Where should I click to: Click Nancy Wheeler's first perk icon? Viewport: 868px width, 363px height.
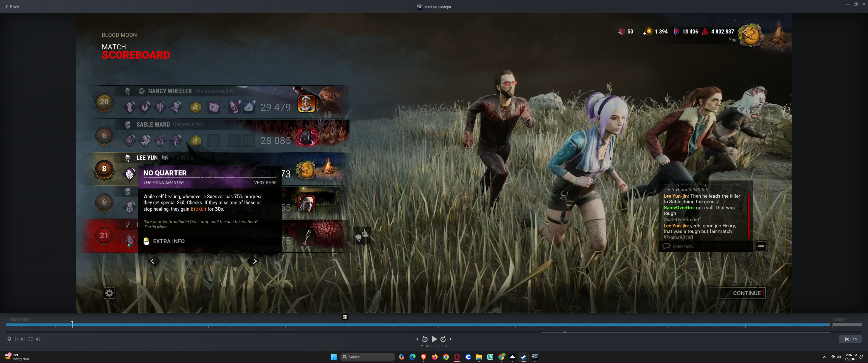click(x=129, y=107)
